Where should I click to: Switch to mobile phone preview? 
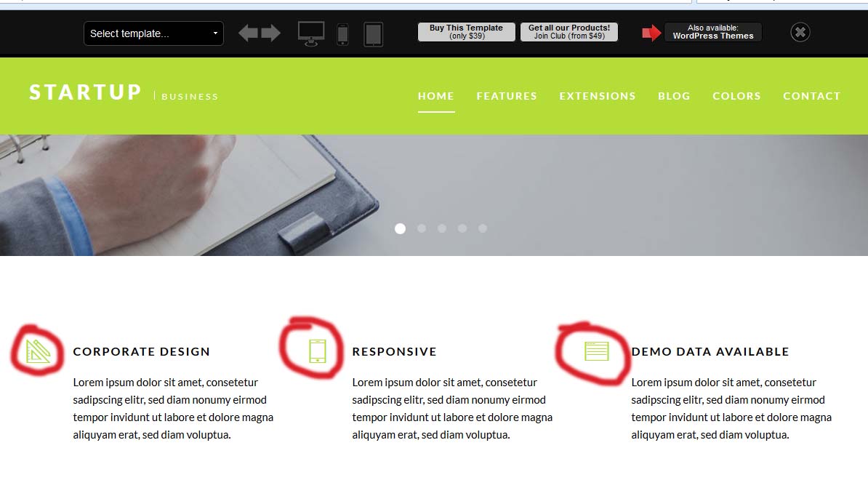click(342, 34)
